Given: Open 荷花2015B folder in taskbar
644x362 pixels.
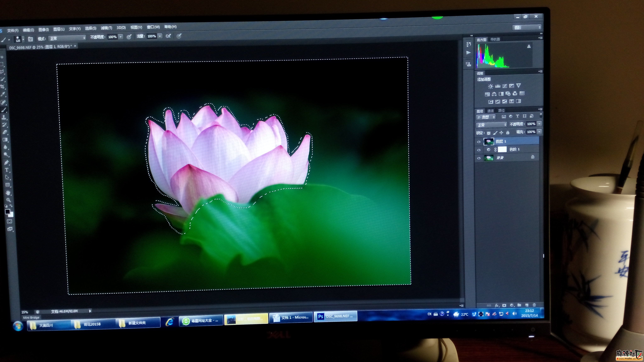Looking at the screenshot, I should [x=92, y=324].
